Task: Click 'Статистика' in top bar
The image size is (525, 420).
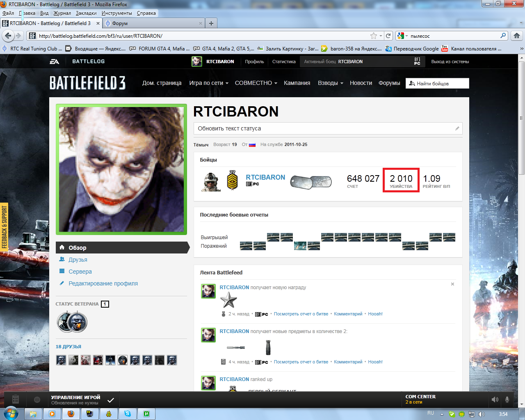Action: [284, 62]
